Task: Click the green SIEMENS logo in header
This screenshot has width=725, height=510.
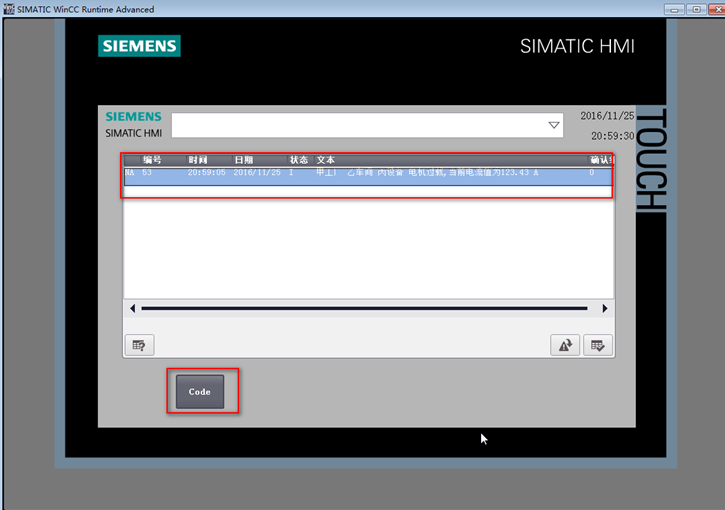Action: pyautogui.click(x=139, y=46)
